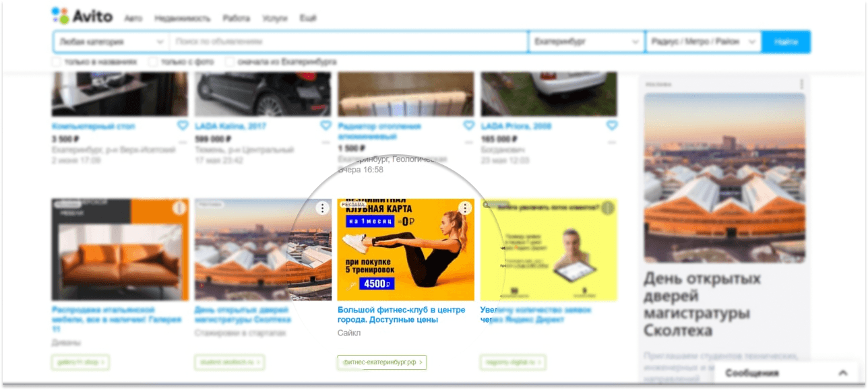This screenshot has width=868, height=390.
Task: Favorite the Компьютерный стол listing heart
Action: [x=182, y=126]
